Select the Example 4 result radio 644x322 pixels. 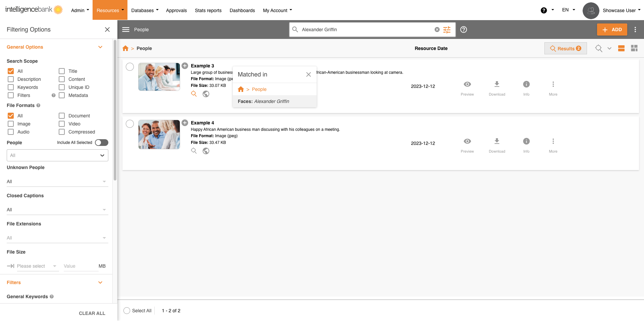click(x=130, y=124)
